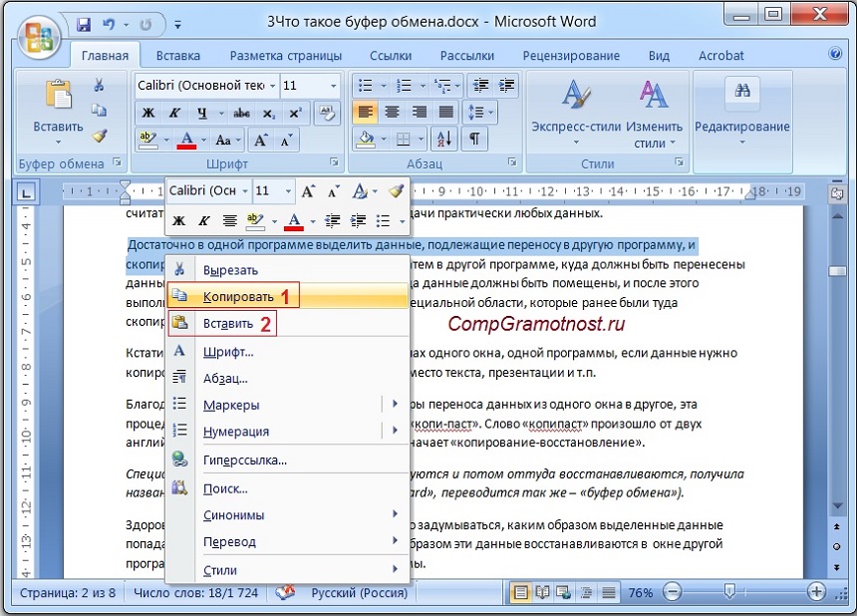Clear formatting with the eraser icon
The image size is (857, 616).
click(x=328, y=114)
